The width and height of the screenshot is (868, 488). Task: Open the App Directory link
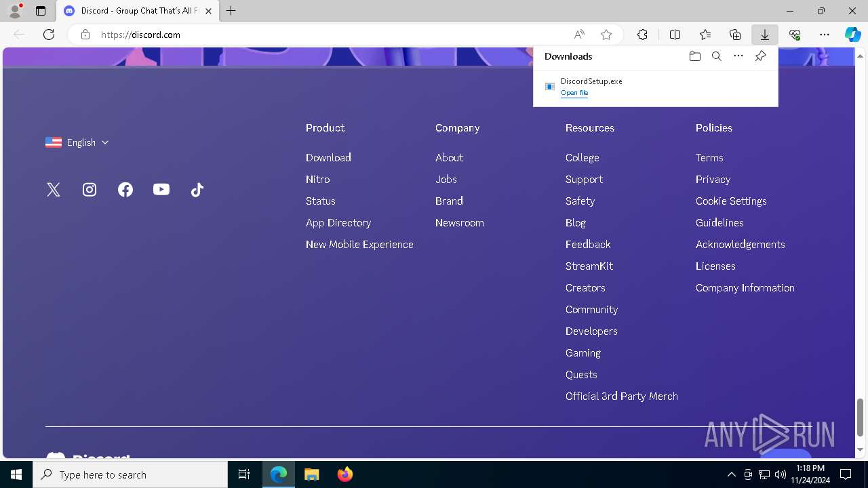coord(338,222)
